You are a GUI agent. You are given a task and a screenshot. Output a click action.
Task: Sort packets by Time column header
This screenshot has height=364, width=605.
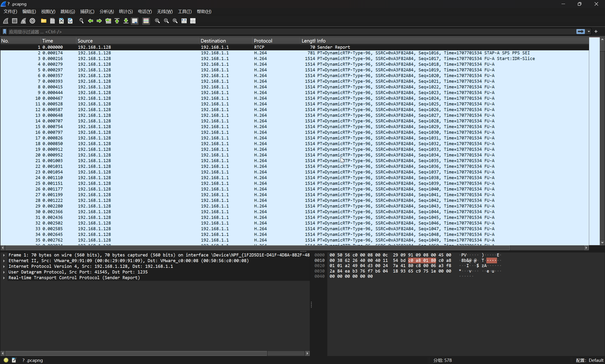(x=58, y=41)
